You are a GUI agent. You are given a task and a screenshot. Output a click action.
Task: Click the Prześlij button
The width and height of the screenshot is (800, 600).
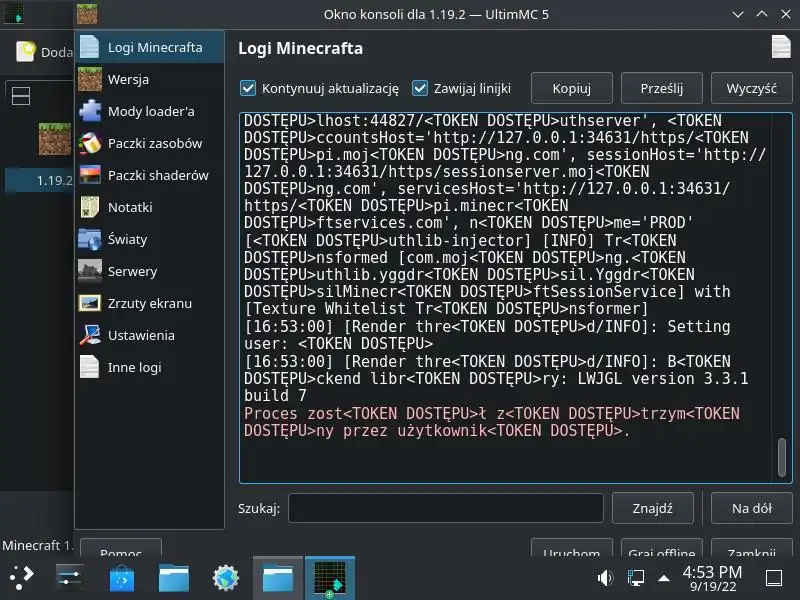[662, 88]
